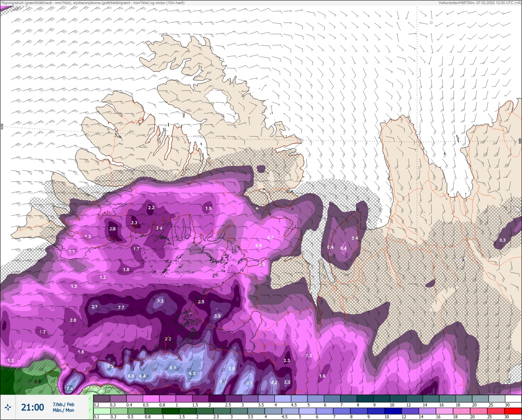522x420 pixels.
Task: Click the 6.0 precipitation value on map
Action: point(131,376)
